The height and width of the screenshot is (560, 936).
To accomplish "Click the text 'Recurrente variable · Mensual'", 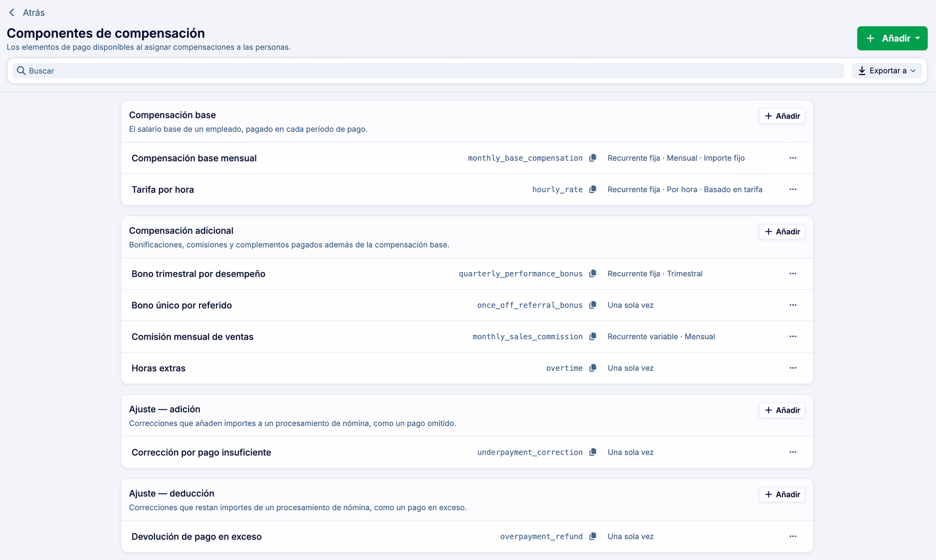I will [x=661, y=337].
